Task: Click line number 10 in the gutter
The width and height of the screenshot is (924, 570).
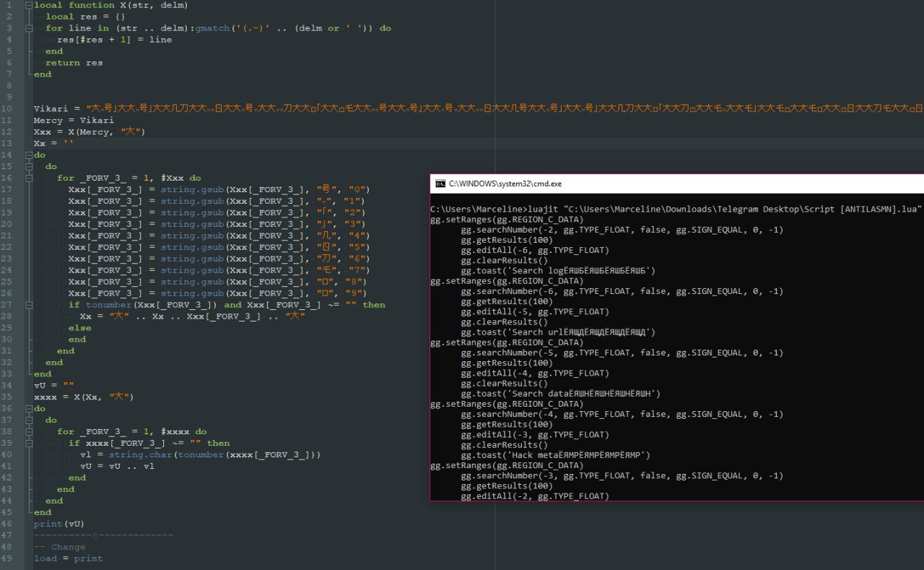Action: coord(6,109)
